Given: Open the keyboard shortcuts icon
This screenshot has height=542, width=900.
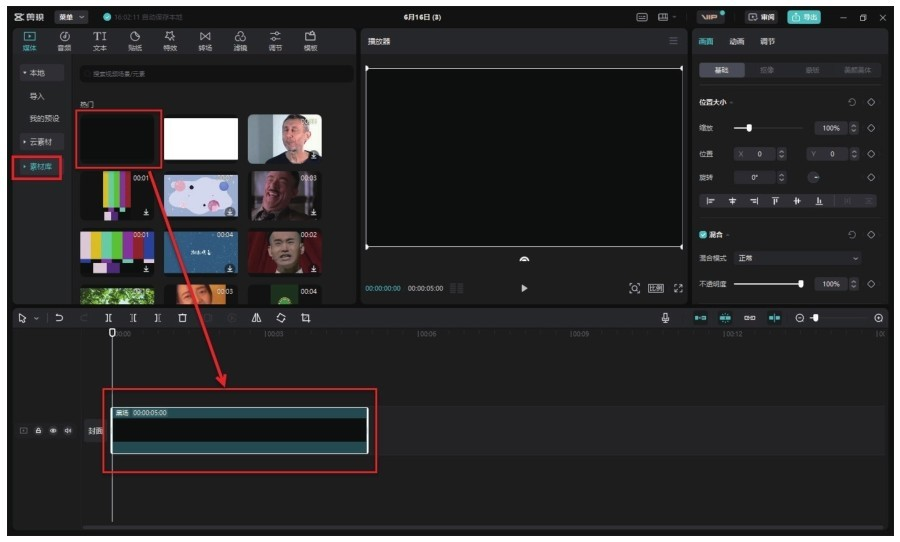Looking at the screenshot, I should tap(642, 17).
